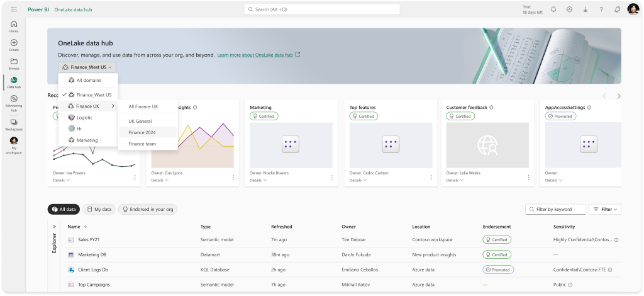Choose Hr domain

click(88, 128)
